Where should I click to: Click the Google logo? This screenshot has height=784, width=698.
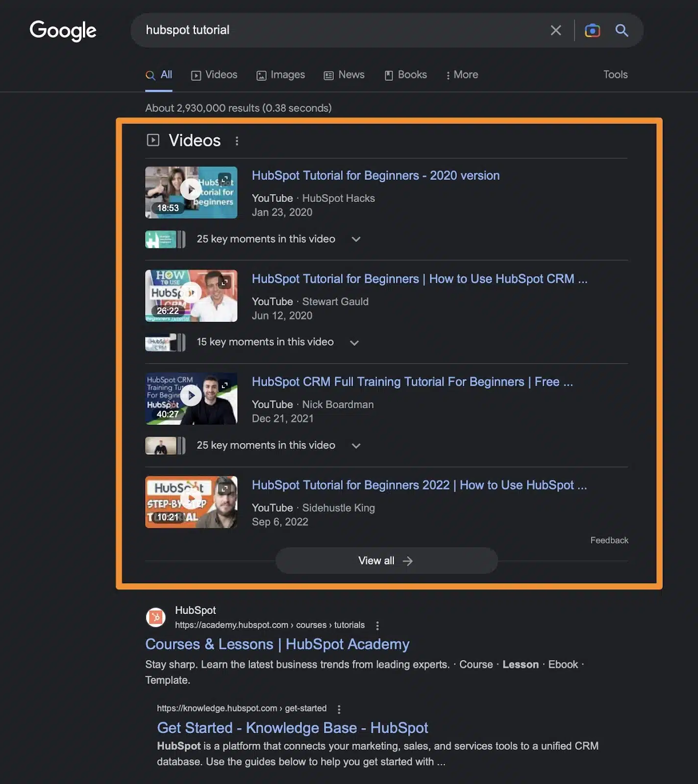pyautogui.click(x=63, y=30)
